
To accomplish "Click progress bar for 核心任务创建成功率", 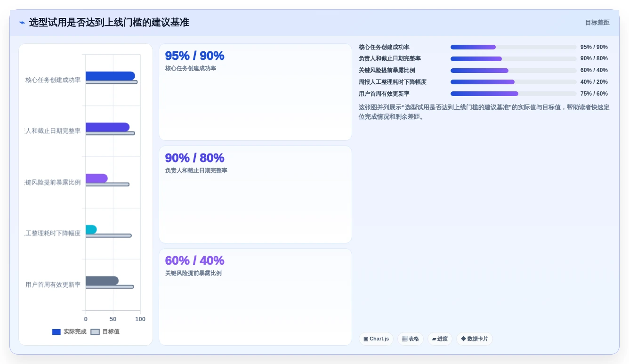I will pos(513,47).
